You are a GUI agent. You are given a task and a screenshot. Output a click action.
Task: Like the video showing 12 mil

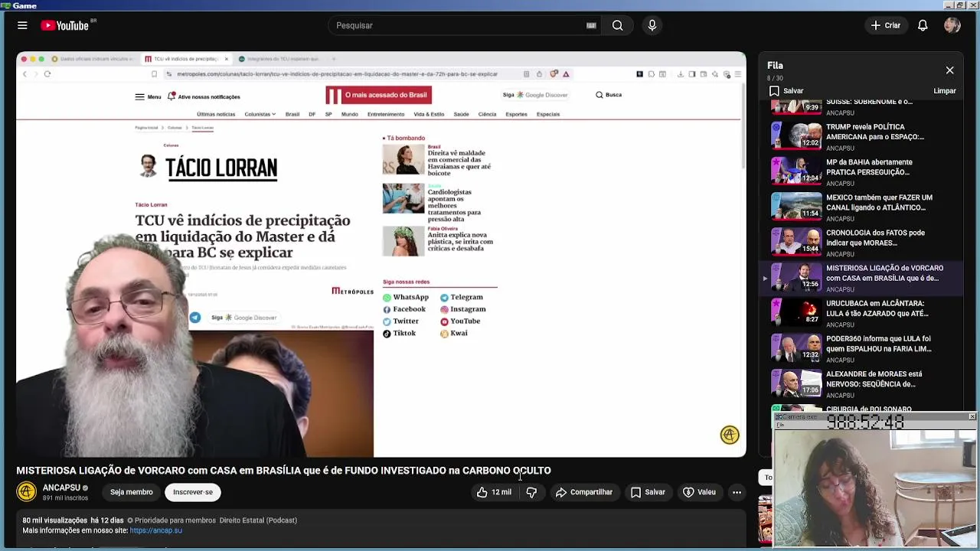coord(494,492)
